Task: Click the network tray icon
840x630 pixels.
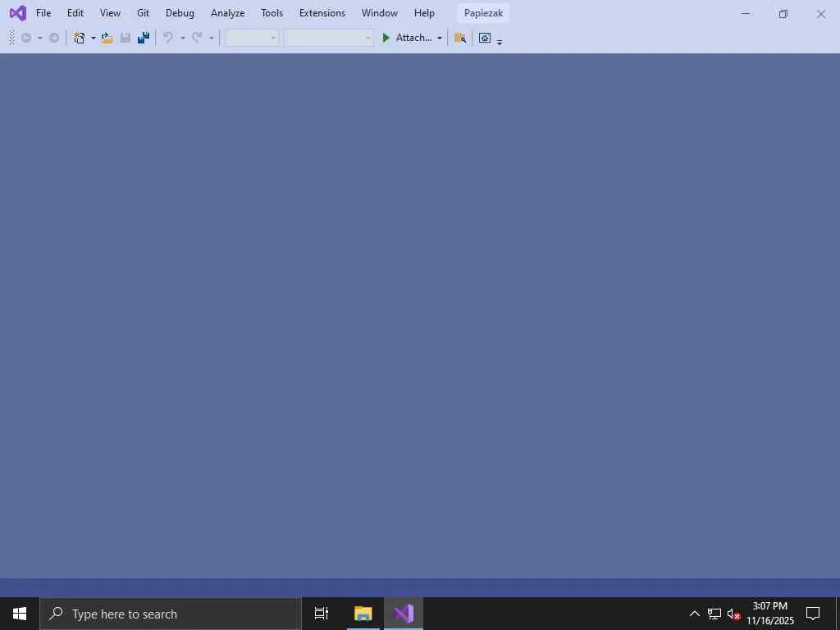Action: pos(714,614)
